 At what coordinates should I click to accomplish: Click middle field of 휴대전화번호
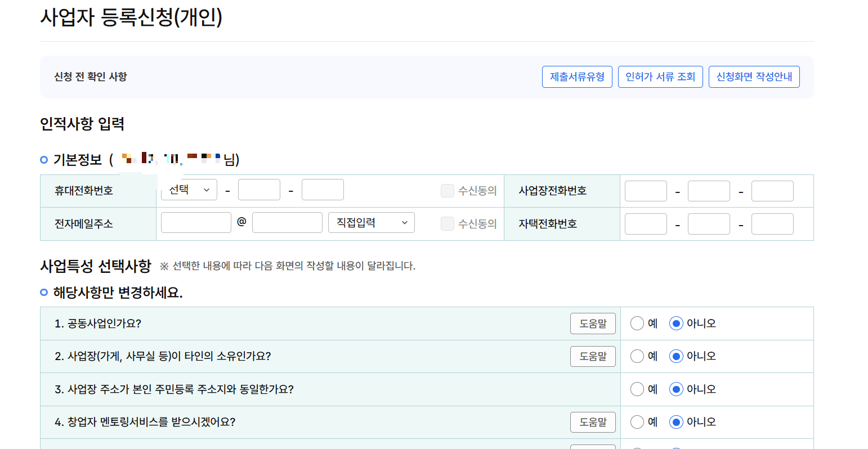[259, 190]
